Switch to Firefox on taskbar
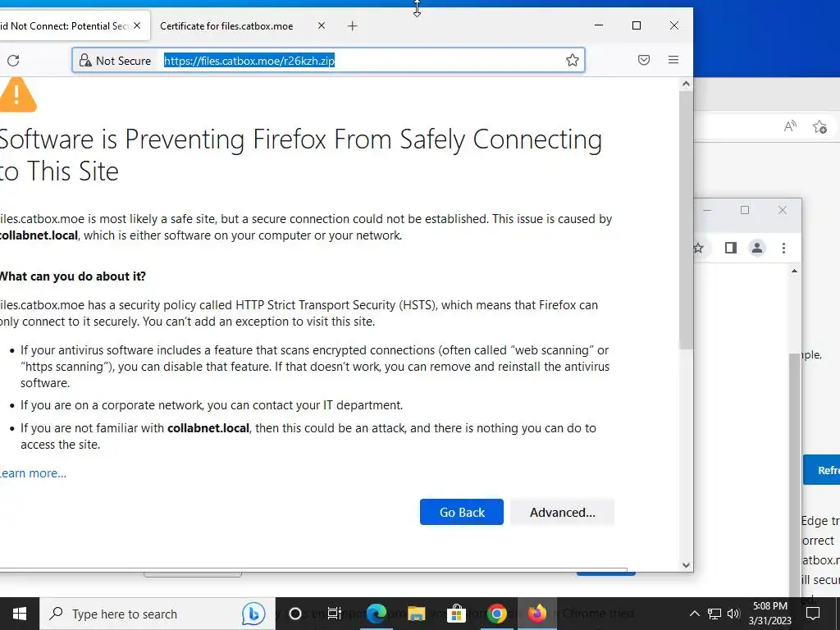840x630 pixels. [536, 614]
